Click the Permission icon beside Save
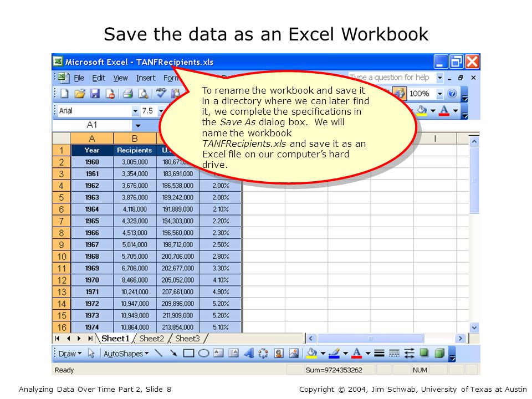Image resolution: width=532 pixels, height=399 pixels. point(110,94)
